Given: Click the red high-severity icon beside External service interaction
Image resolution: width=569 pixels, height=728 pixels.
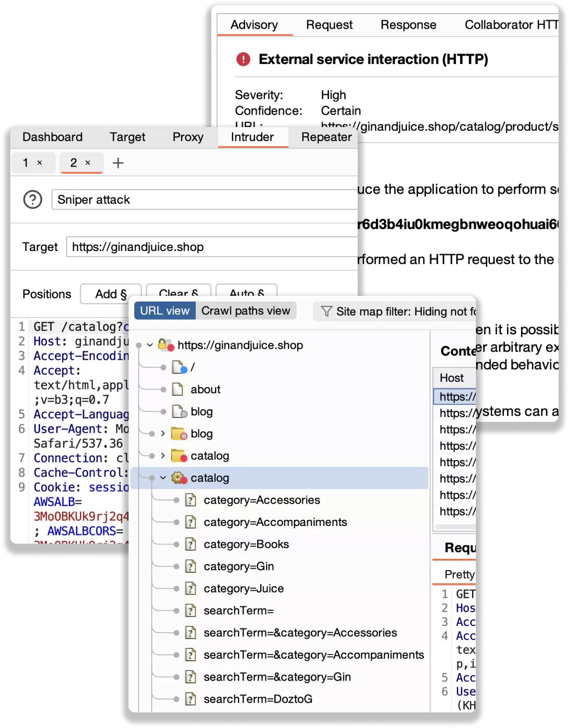Looking at the screenshot, I should tap(243, 59).
